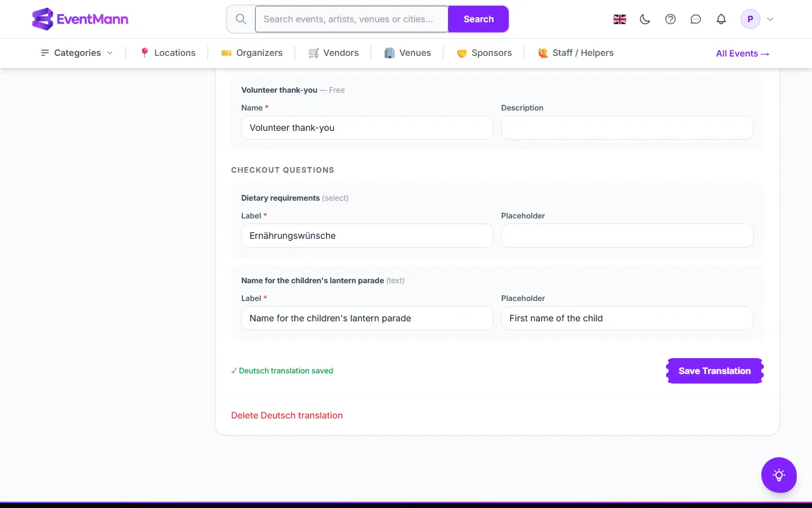Click the profile avatar P

pyautogui.click(x=750, y=19)
